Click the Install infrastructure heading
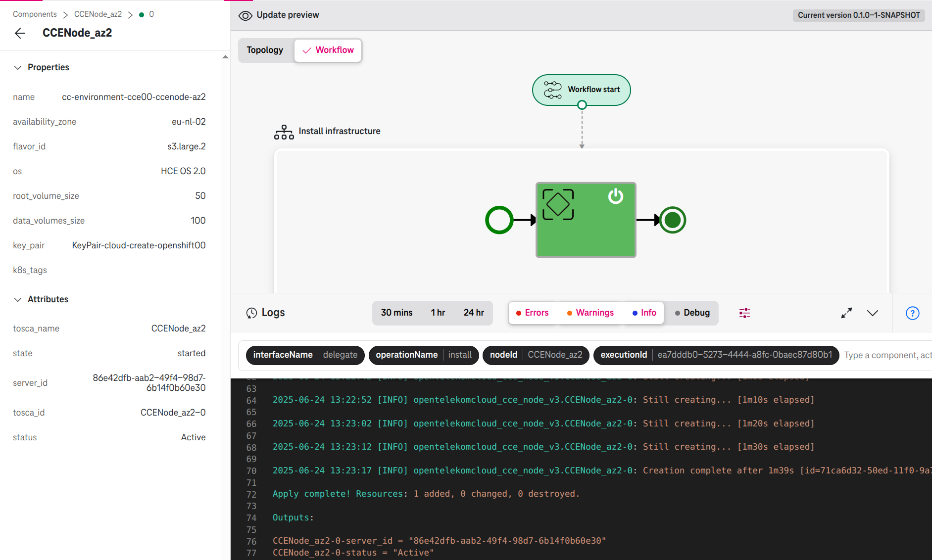932x560 pixels. [x=340, y=131]
